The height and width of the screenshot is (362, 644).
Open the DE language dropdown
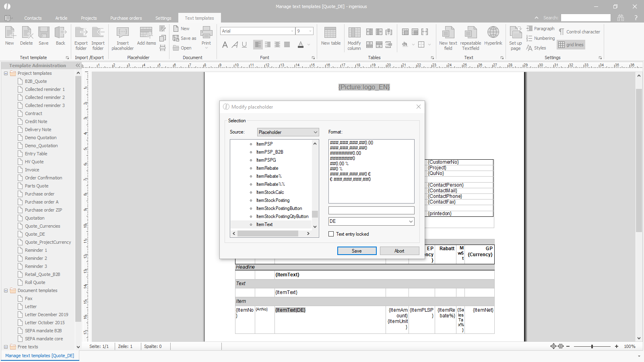click(x=371, y=221)
